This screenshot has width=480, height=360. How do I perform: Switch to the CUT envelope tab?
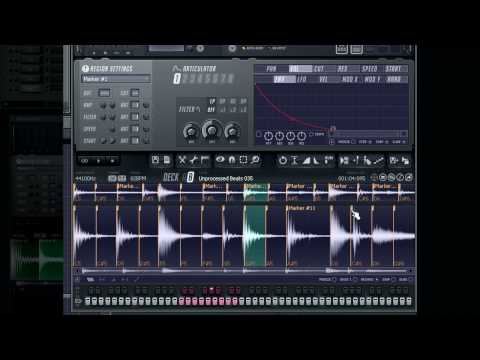[x=319, y=69]
